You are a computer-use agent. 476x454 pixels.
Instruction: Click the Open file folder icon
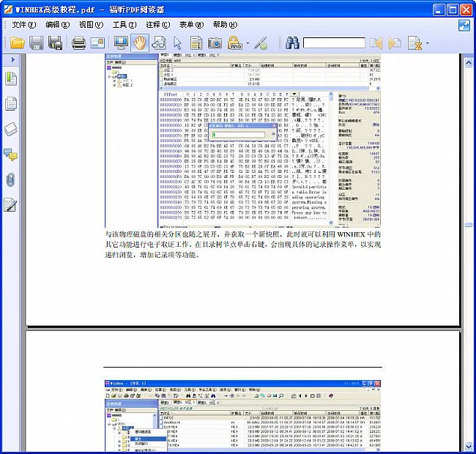[x=18, y=42]
